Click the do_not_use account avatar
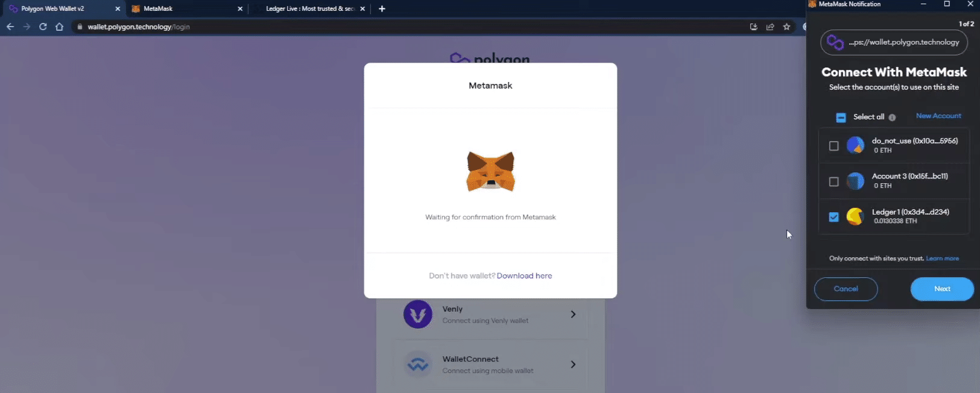The image size is (980, 393). tap(855, 145)
